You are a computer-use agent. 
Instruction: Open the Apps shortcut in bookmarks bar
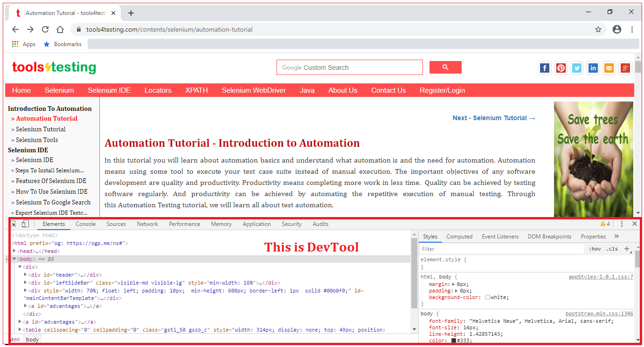click(x=24, y=44)
